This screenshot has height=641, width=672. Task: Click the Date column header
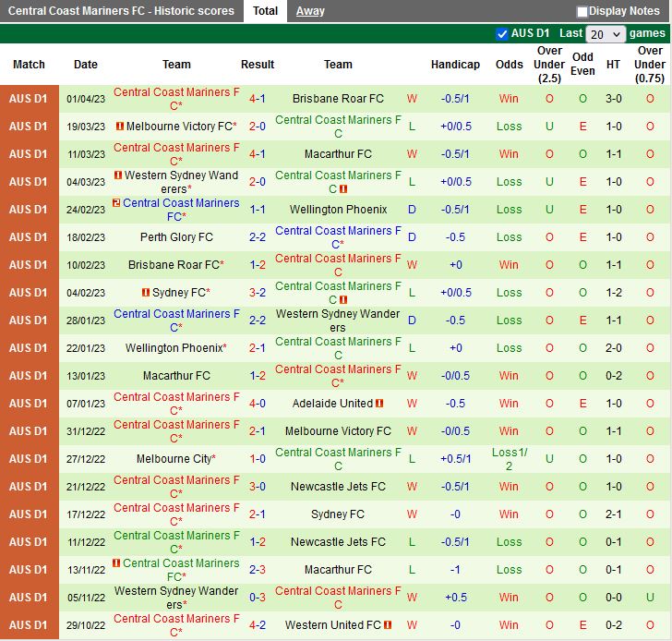coord(86,65)
